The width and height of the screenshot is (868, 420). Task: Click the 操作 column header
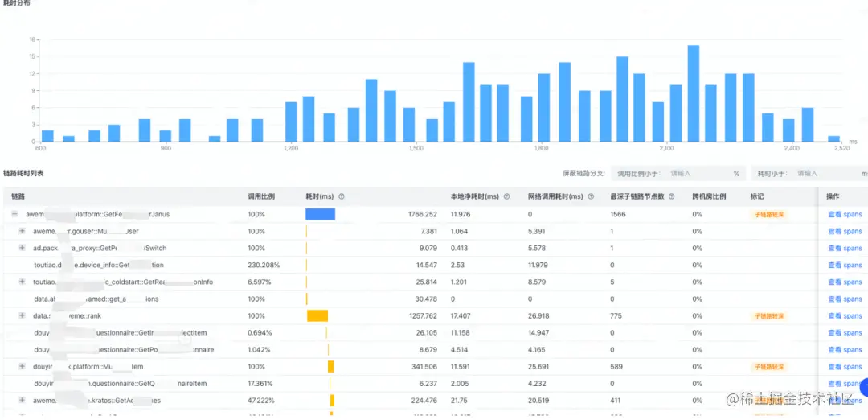[833, 196]
